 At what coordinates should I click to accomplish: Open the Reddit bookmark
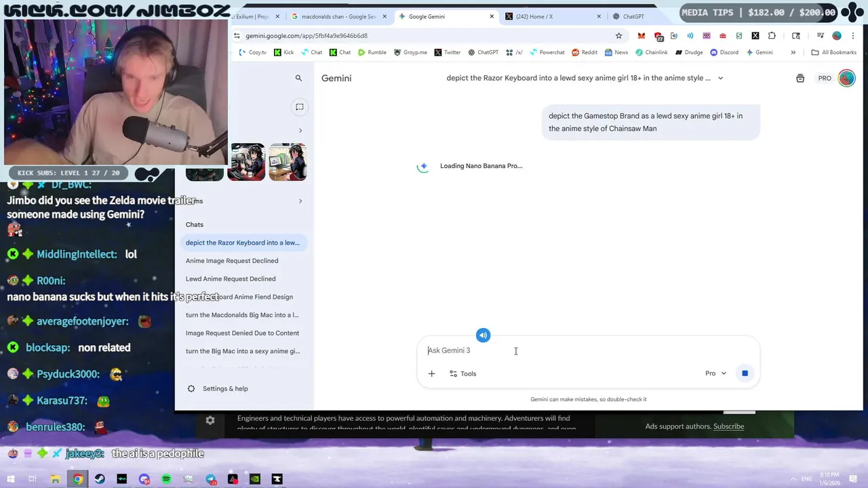pyautogui.click(x=585, y=52)
